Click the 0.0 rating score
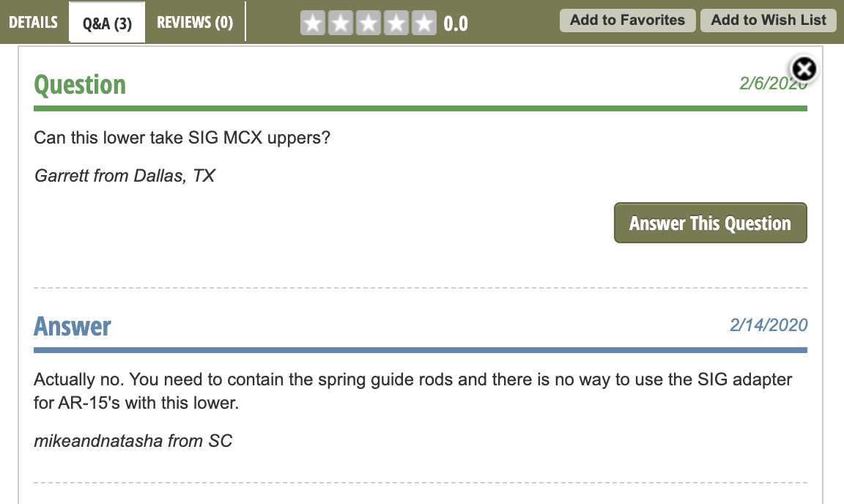Image resolution: width=844 pixels, height=504 pixels. (456, 23)
